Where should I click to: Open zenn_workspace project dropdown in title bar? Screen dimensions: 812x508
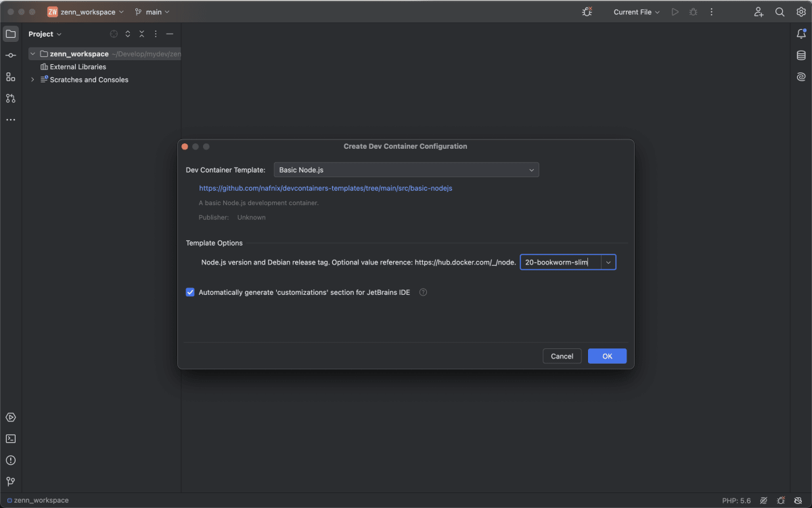click(86, 12)
